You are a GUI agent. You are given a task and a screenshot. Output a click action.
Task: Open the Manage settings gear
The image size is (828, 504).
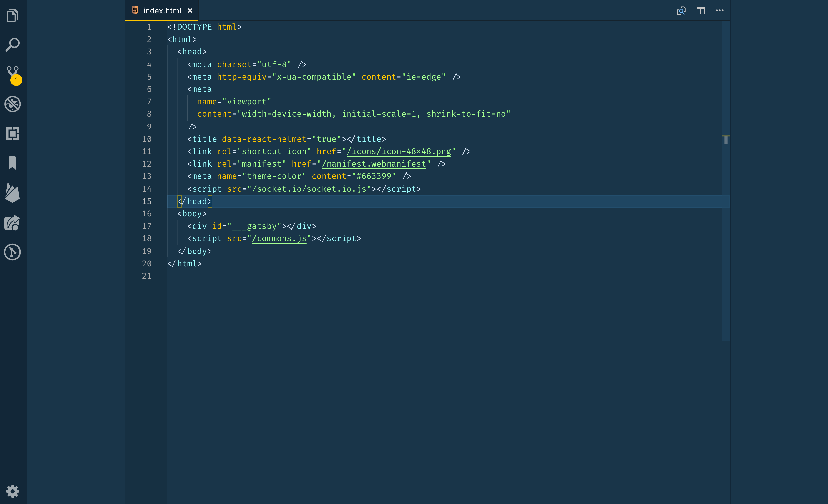coord(12,491)
